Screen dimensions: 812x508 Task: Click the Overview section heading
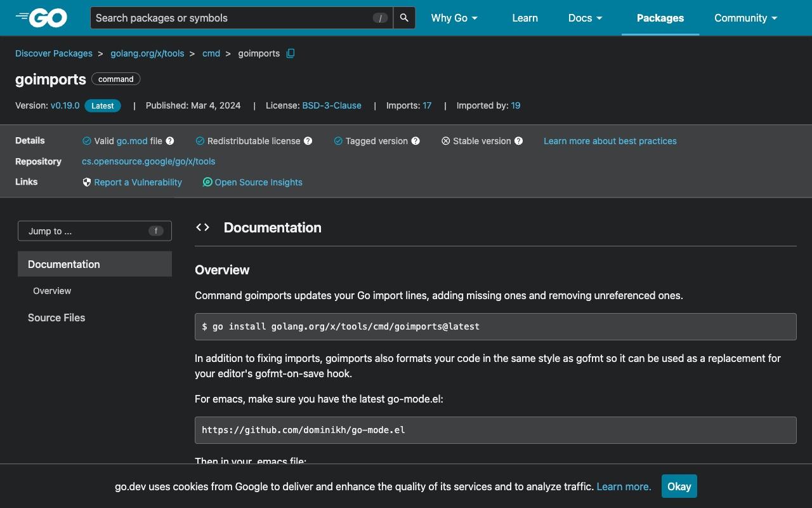point(222,270)
